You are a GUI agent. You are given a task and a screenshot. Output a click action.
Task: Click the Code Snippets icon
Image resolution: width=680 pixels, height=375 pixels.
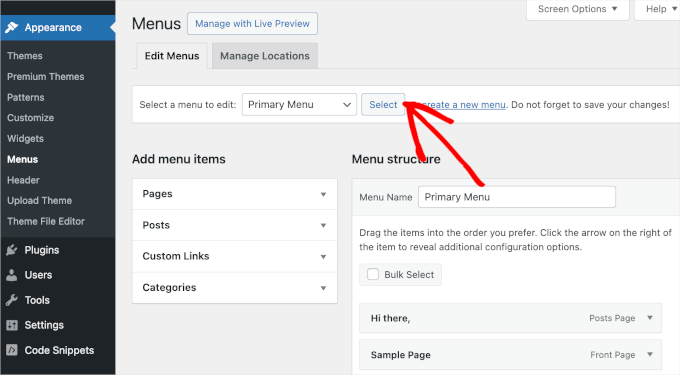click(x=12, y=350)
